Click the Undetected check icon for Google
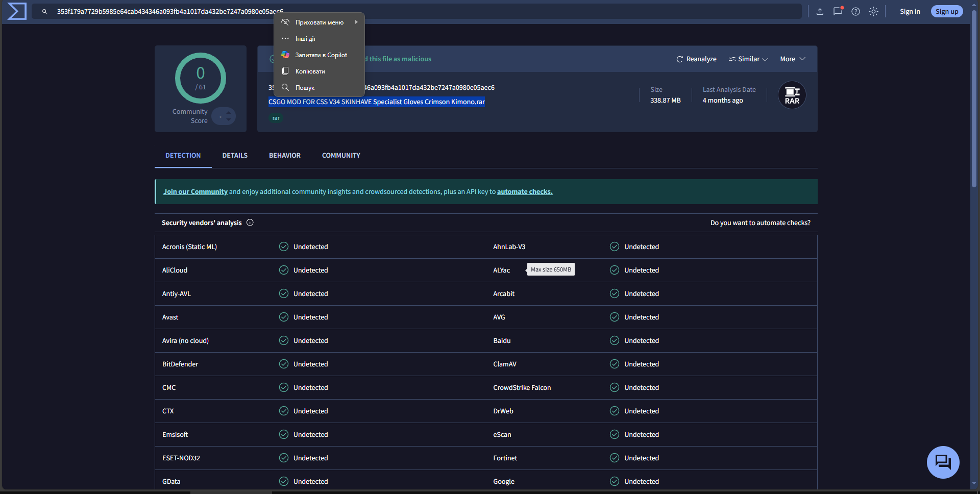The width and height of the screenshot is (980, 494). click(x=615, y=481)
